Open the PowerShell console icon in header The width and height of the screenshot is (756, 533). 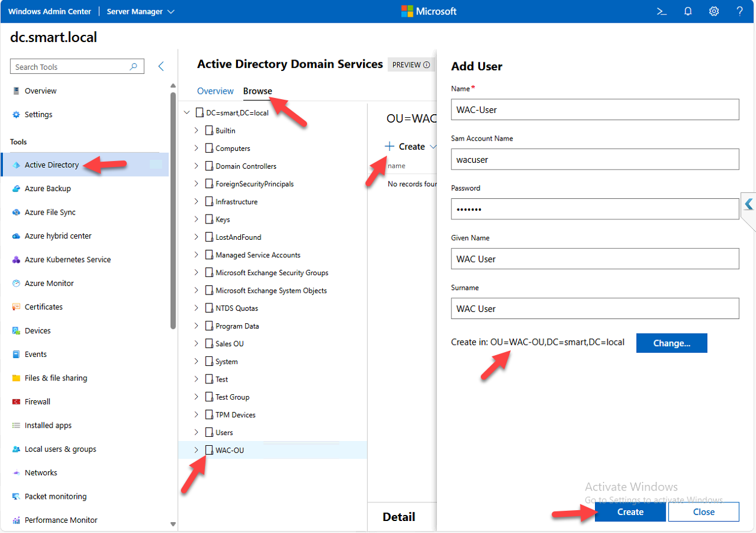pyautogui.click(x=662, y=11)
